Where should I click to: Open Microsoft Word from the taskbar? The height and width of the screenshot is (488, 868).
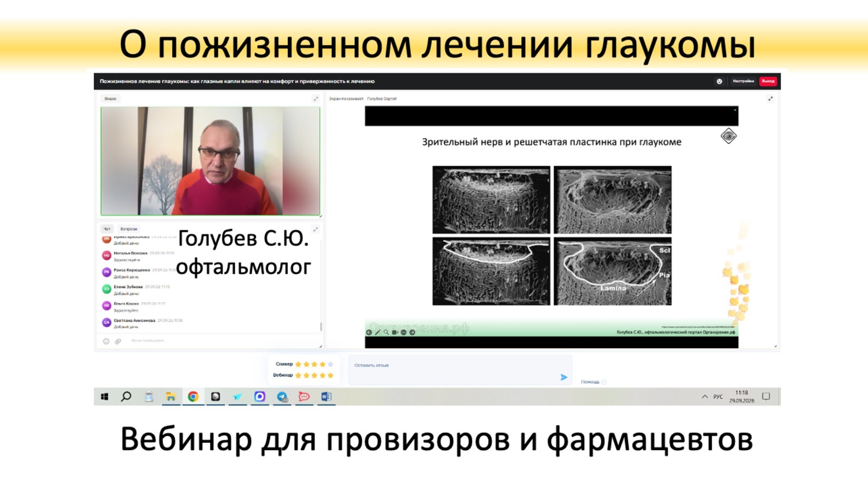point(326,397)
